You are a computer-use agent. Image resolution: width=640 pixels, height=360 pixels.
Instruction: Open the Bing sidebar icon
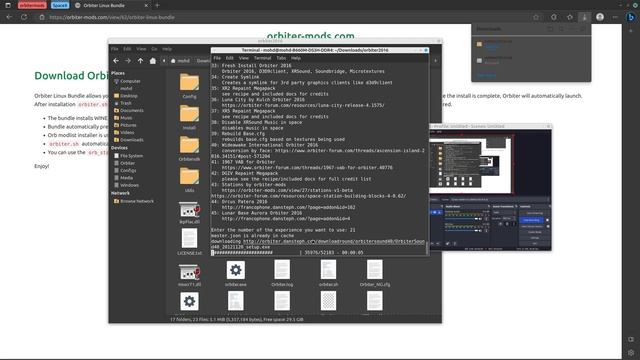[631, 17]
